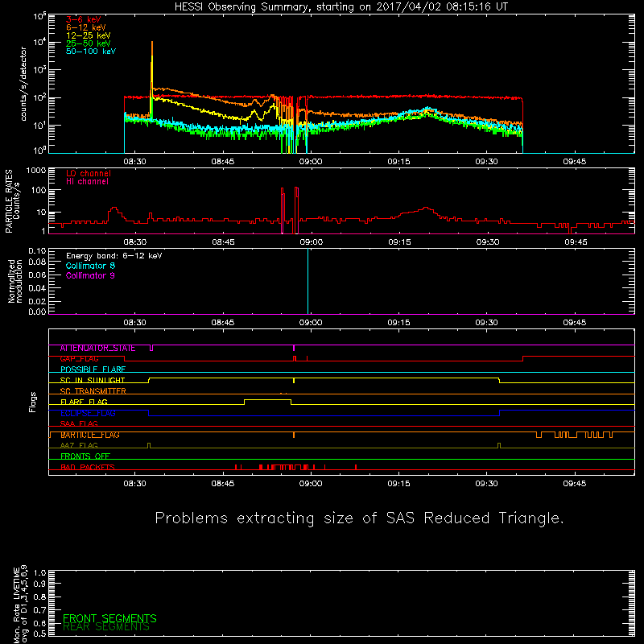The height and width of the screenshot is (644, 644).
Task: Click the yellow 12-25 keV legend label
Action: (x=89, y=35)
